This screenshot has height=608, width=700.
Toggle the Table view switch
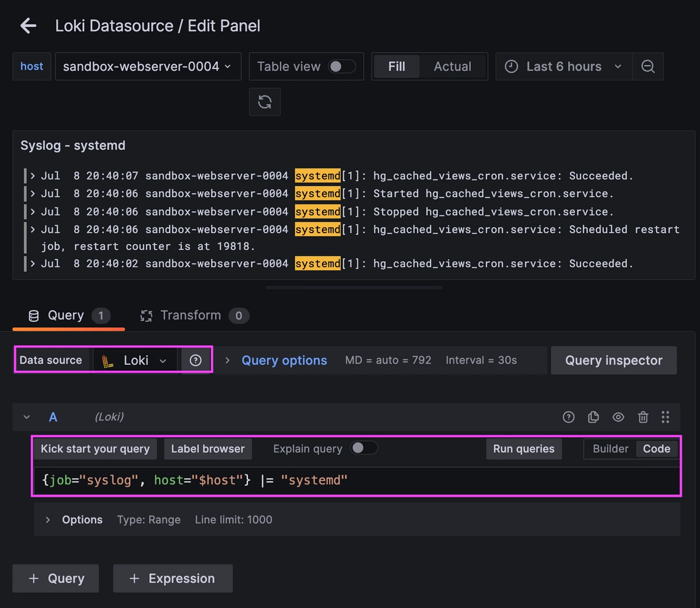342,66
